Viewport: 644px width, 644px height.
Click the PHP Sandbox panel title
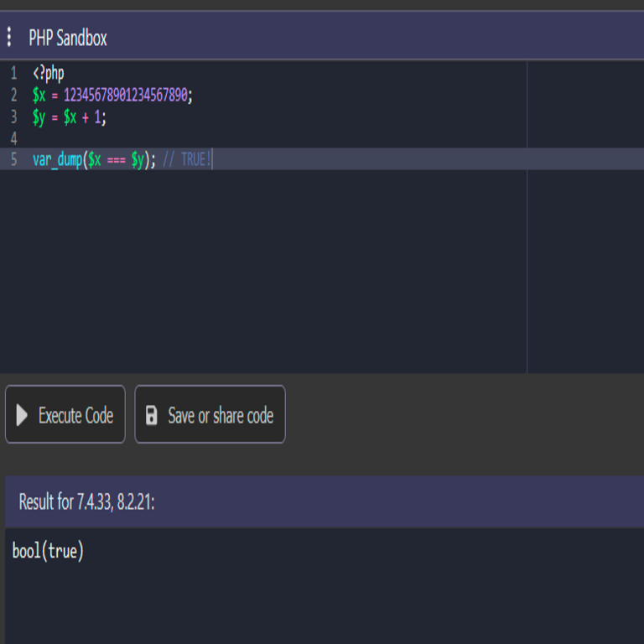pyautogui.click(x=68, y=38)
